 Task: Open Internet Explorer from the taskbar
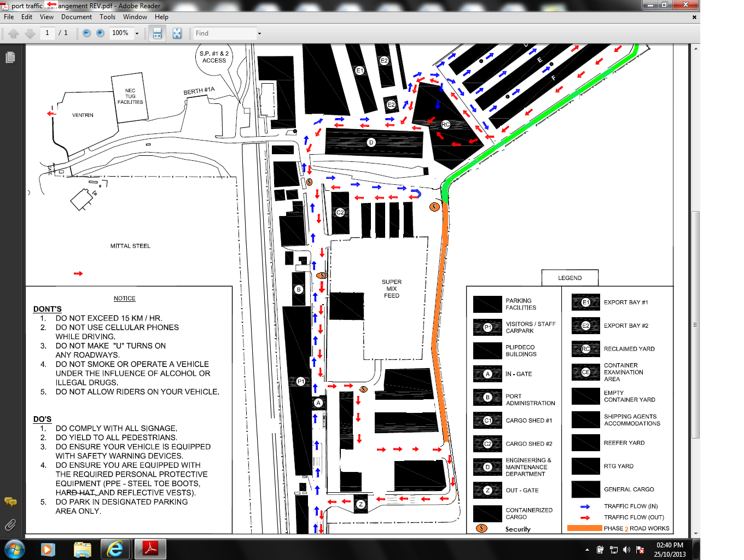(115, 549)
